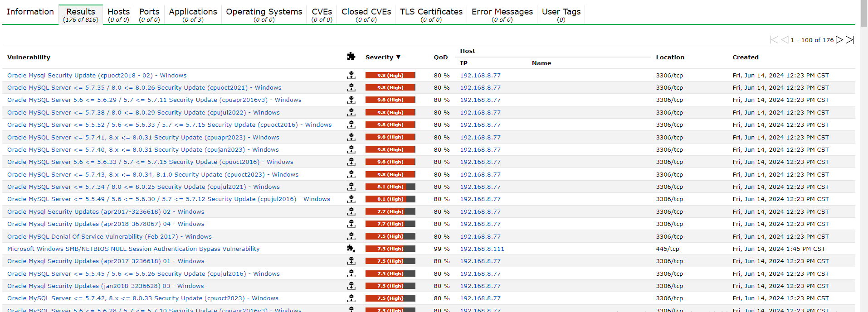This screenshot has width=868, height=312.
Task: Open the Applications tab
Action: point(193,14)
